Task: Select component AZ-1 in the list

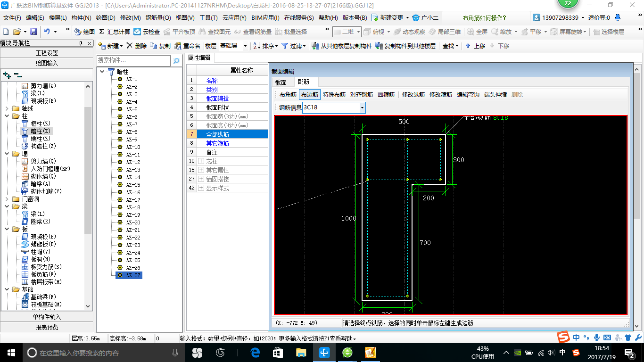Action: [132, 79]
